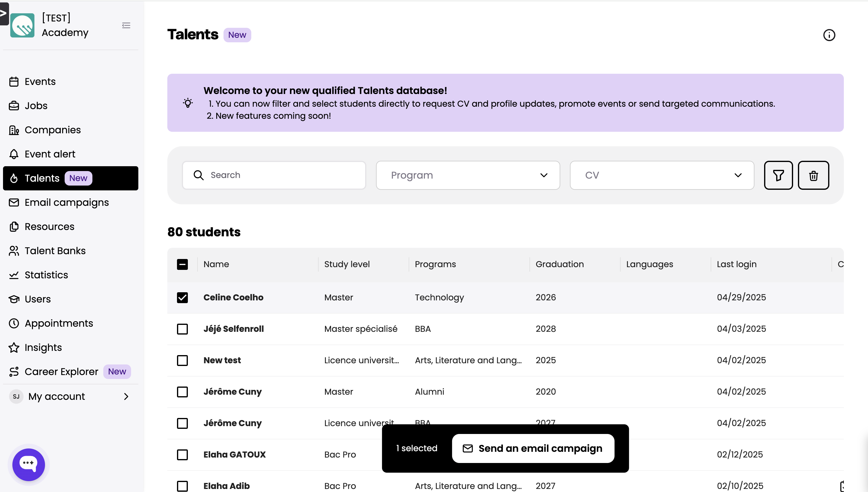Click the Academy logo icon
The height and width of the screenshot is (492, 868).
pos(22,25)
